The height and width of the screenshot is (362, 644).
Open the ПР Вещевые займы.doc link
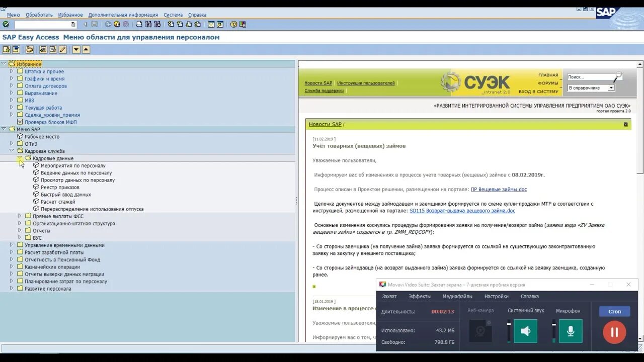click(x=499, y=189)
